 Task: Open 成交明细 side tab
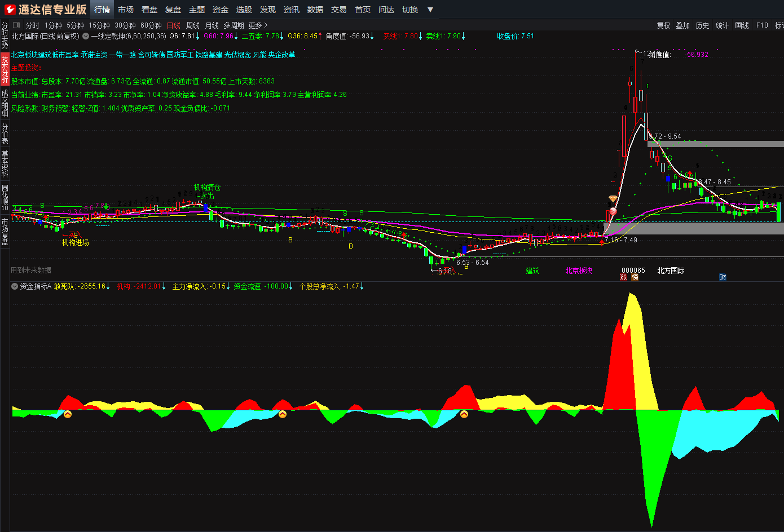pyautogui.click(x=5, y=103)
